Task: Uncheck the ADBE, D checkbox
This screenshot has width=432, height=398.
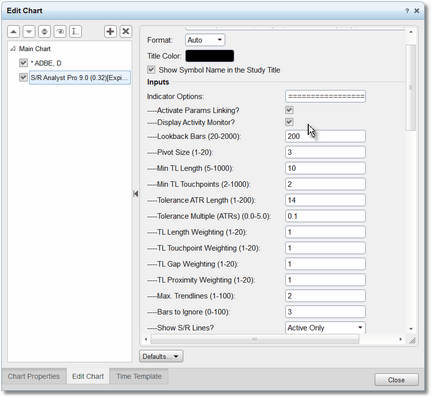Action: point(23,63)
